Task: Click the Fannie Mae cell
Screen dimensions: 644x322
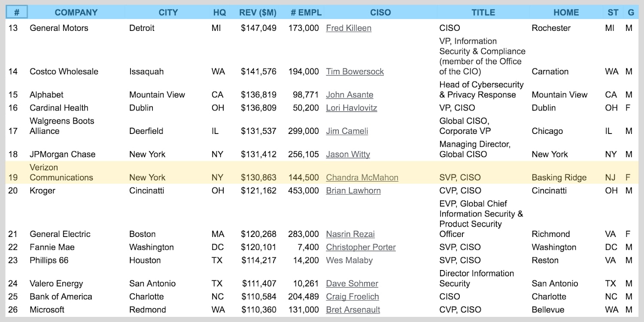Action: click(52, 247)
